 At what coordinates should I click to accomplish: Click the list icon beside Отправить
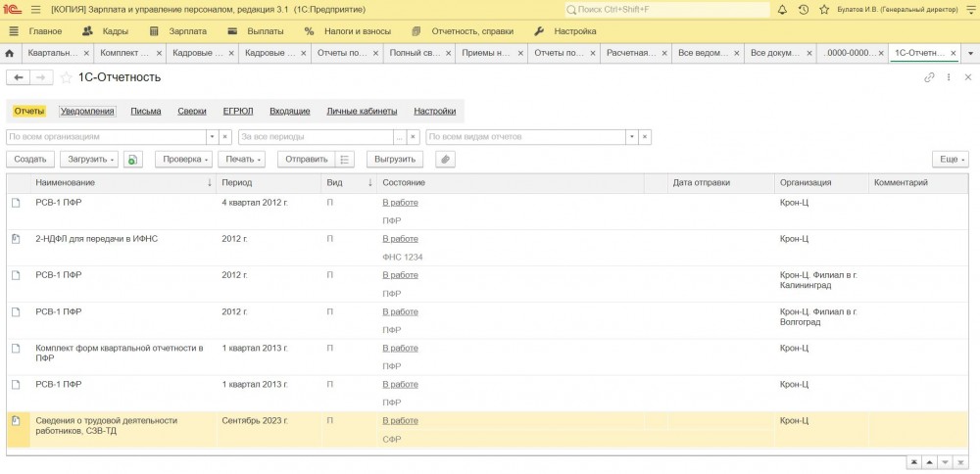coord(345,159)
